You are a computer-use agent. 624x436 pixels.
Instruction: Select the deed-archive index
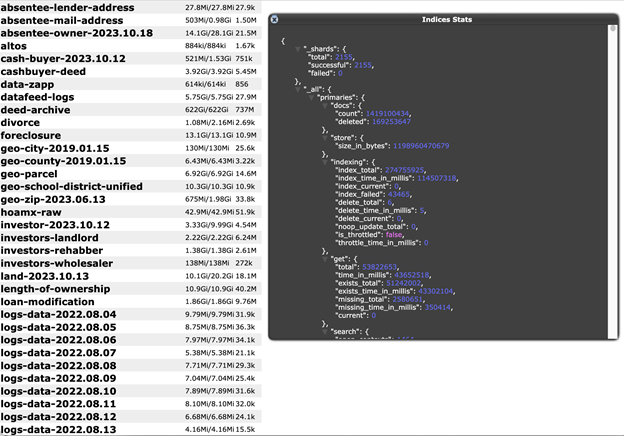[131, 109]
